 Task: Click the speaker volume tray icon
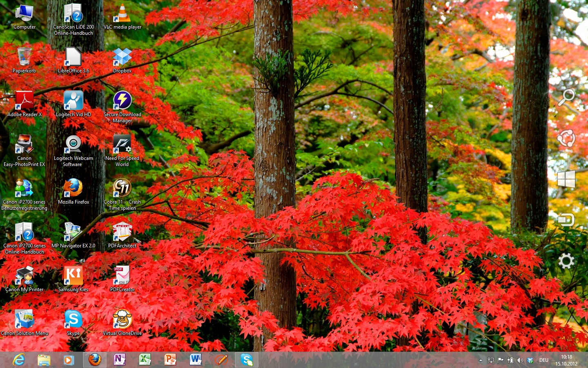click(x=520, y=360)
